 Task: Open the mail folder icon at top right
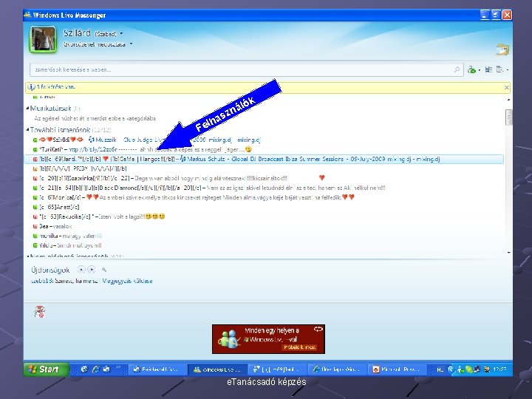pos(502,50)
